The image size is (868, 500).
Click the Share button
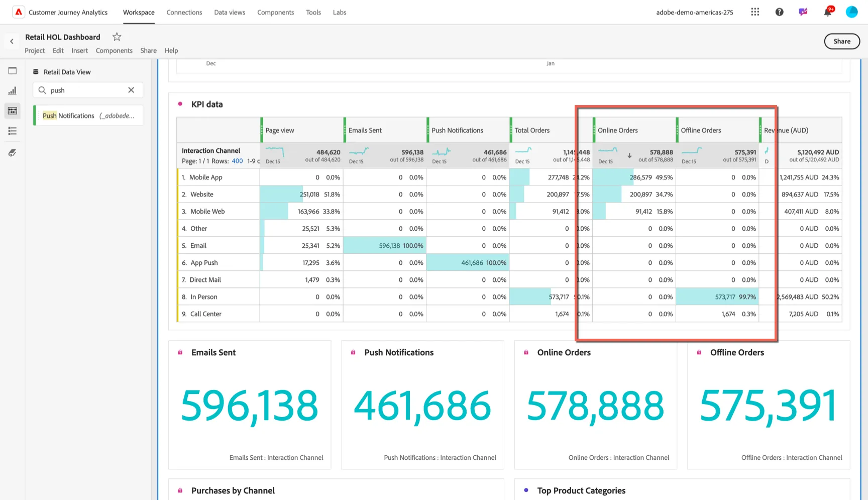pos(842,41)
